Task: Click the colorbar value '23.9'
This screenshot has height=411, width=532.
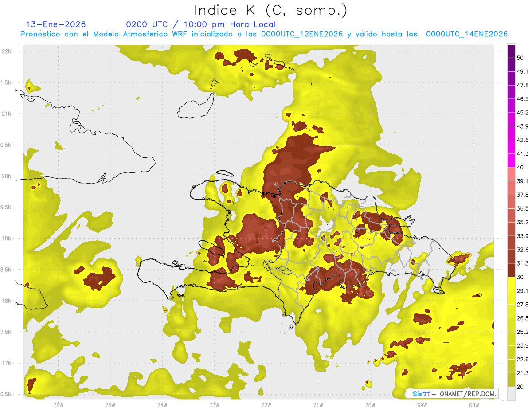Action: [523, 346]
